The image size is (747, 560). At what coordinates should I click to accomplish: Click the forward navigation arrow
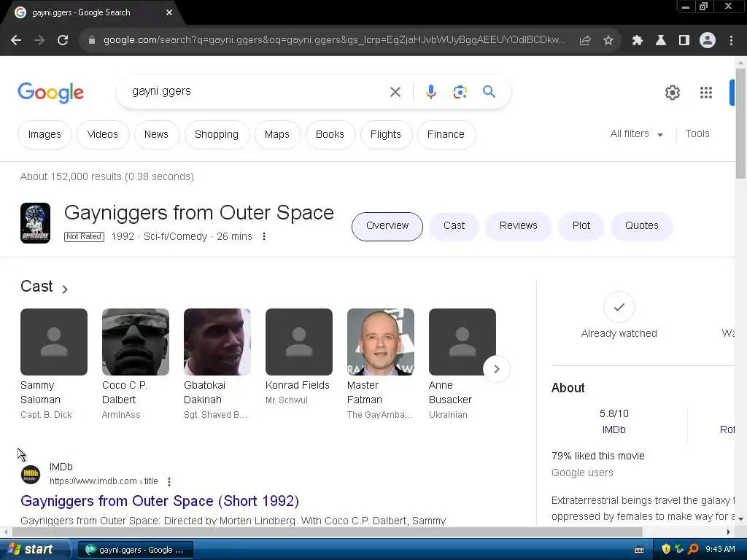click(x=39, y=41)
